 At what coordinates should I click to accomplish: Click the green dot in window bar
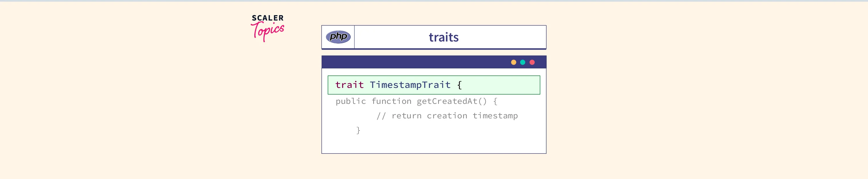click(x=523, y=62)
